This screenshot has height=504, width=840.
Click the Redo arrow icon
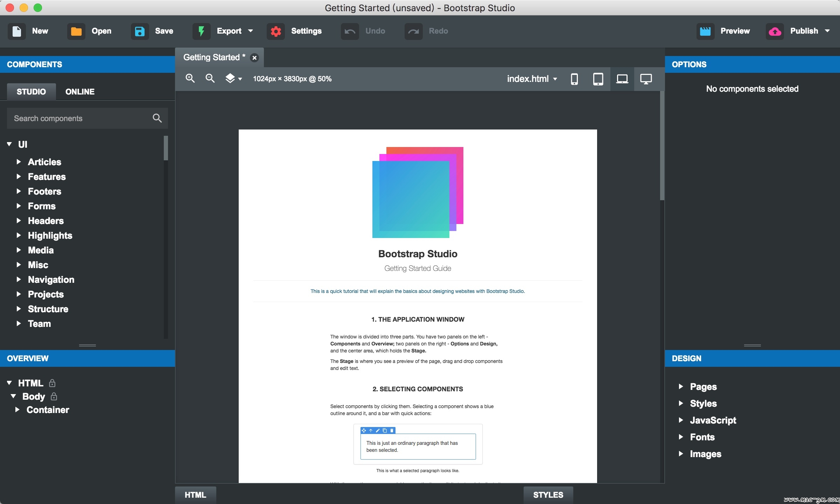click(413, 31)
